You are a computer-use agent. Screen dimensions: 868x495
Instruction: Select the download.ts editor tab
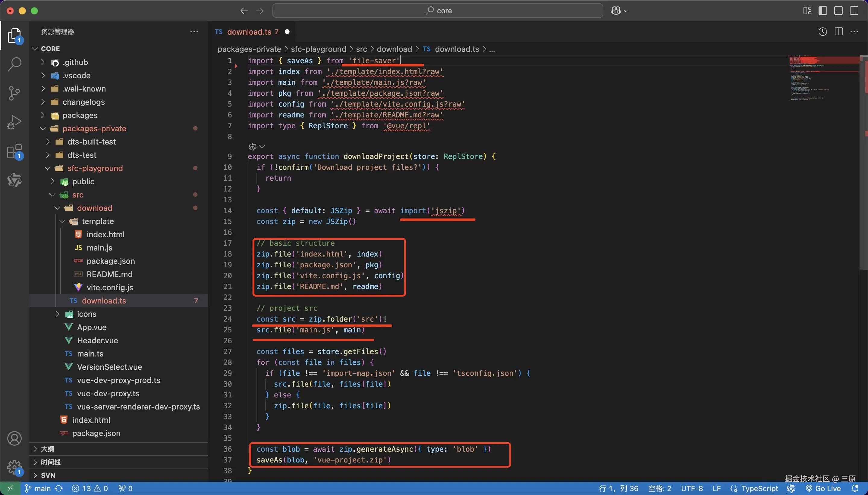(x=250, y=32)
